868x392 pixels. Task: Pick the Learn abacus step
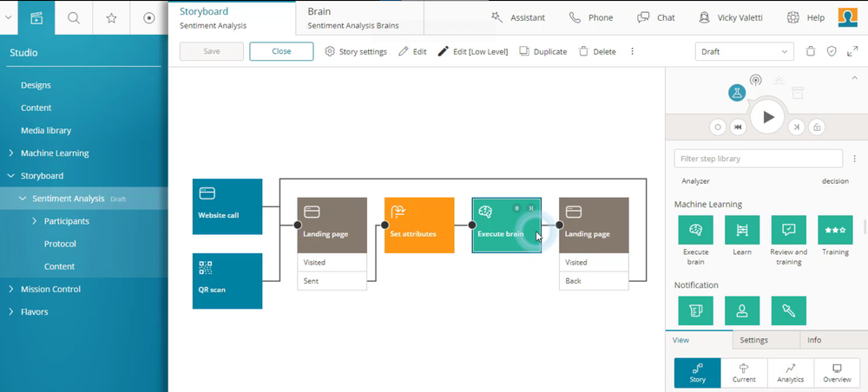tap(742, 230)
